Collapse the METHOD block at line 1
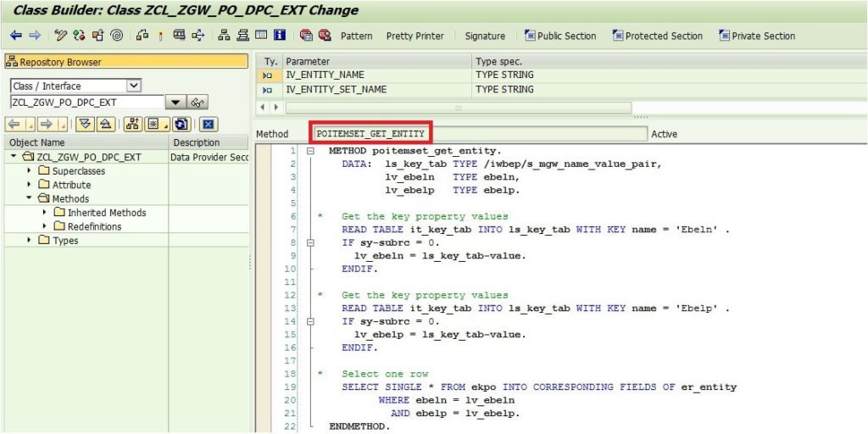868x434 pixels. click(x=310, y=150)
